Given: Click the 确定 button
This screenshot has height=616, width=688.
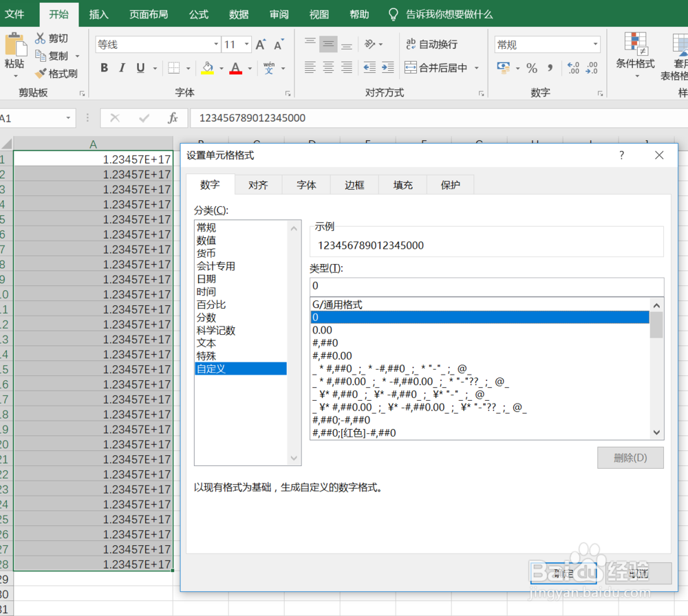Looking at the screenshot, I should click(x=563, y=573).
